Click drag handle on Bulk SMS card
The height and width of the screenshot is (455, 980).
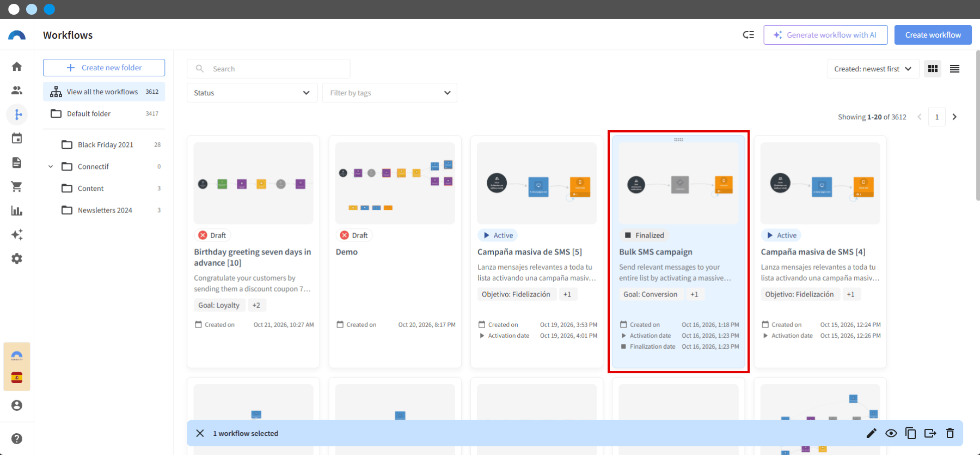pyautogui.click(x=678, y=139)
